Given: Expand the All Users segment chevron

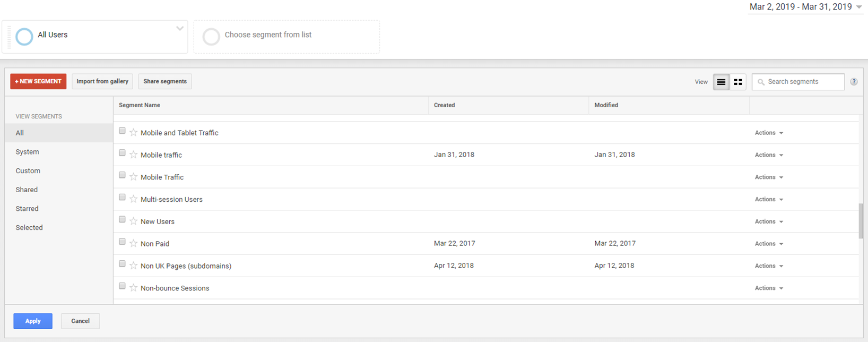Looking at the screenshot, I should click(180, 29).
